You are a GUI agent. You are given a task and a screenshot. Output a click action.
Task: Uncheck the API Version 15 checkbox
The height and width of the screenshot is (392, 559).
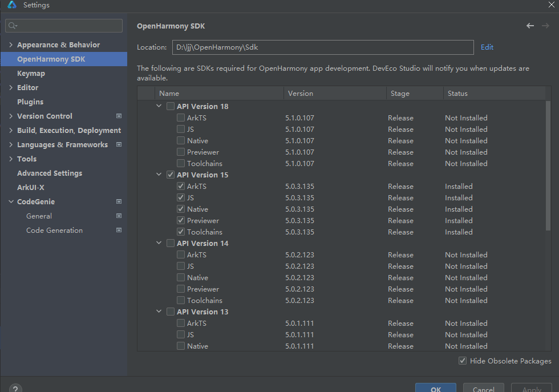pos(171,175)
